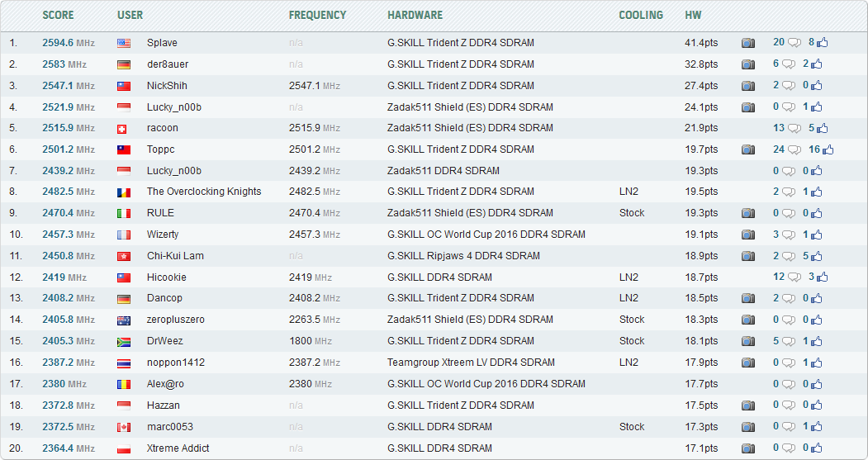
Task: Click the USA flag icon beside Splave
Action: 124,43
